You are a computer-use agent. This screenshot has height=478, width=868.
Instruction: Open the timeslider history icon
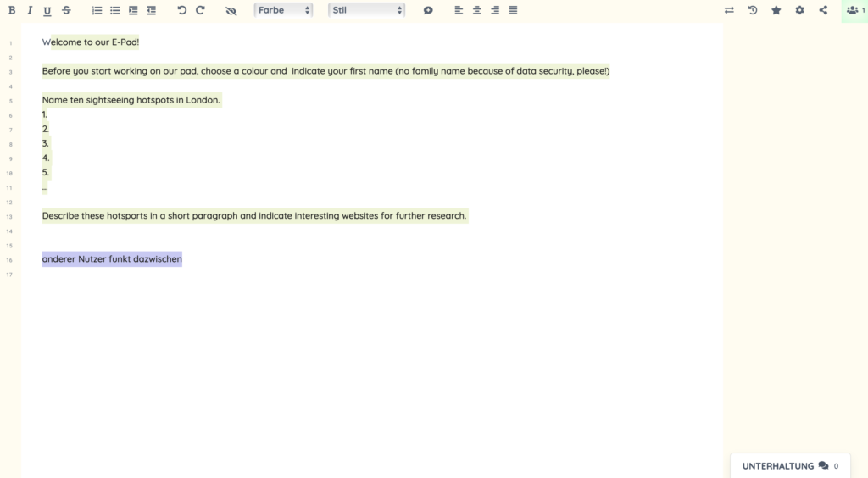[753, 10]
